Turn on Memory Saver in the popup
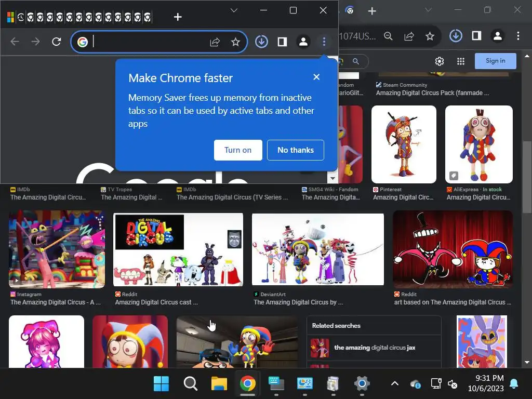 click(x=238, y=150)
